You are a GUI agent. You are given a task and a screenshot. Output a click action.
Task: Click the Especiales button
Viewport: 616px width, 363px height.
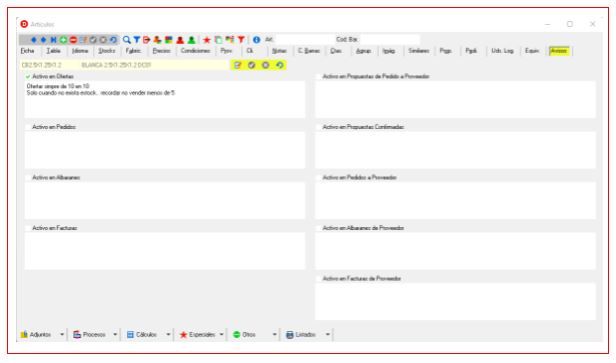(198, 335)
